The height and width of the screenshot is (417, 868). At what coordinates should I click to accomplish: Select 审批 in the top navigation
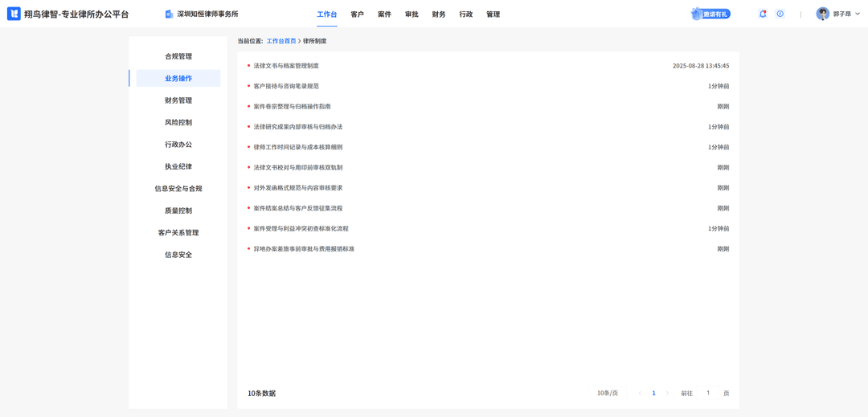tap(411, 14)
